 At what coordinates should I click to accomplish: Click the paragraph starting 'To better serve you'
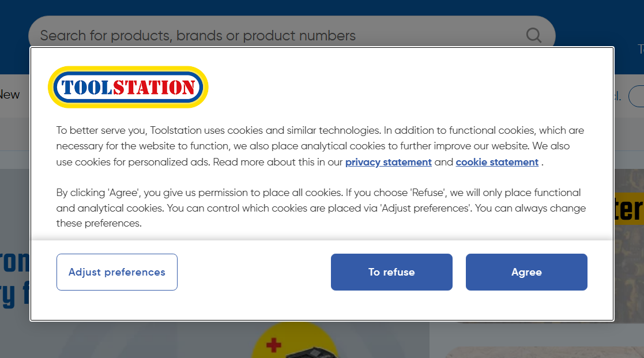pyautogui.click(x=320, y=146)
